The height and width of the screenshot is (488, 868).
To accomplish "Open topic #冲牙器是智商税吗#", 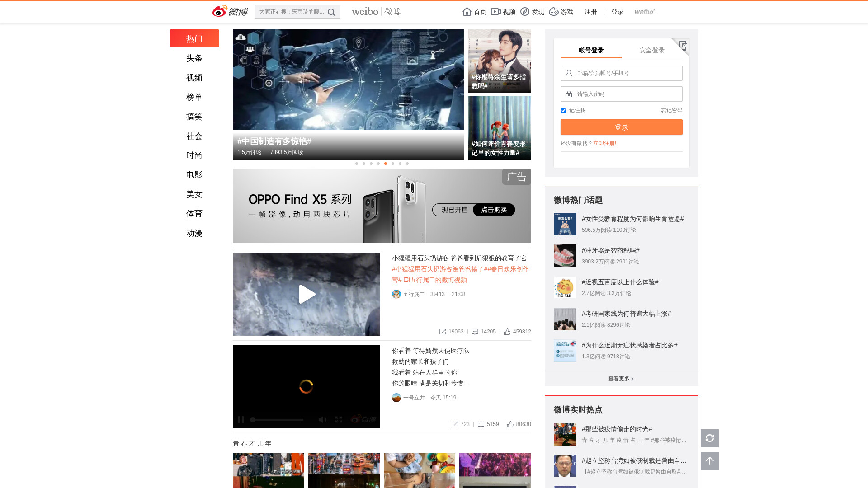I will click(610, 250).
